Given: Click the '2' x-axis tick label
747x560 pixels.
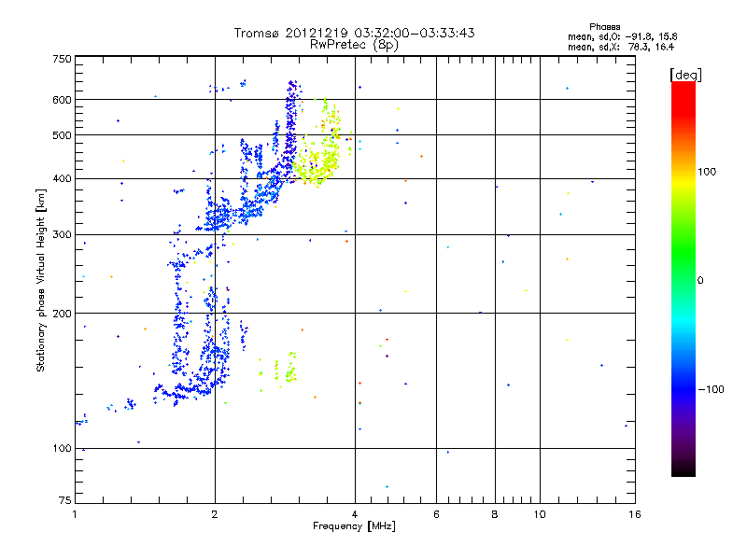Looking at the screenshot, I should click(215, 514).
